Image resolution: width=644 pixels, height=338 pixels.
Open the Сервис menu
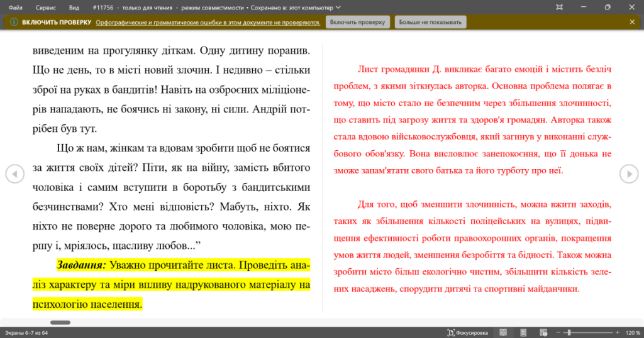(x=46, y=8)
